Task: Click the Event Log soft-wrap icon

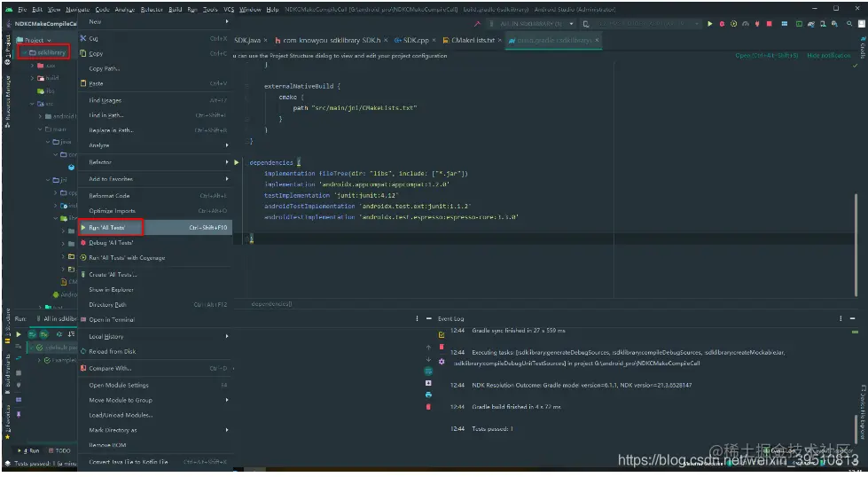Action: point(428,371)
